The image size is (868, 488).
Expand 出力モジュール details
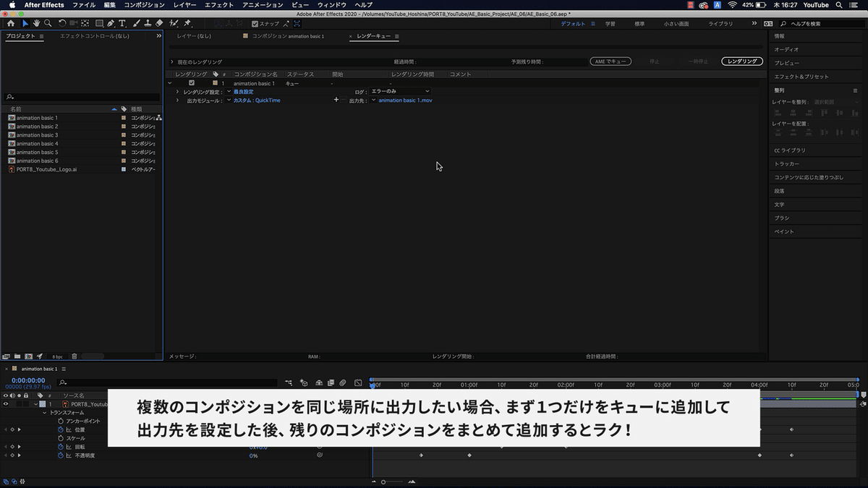178,100
